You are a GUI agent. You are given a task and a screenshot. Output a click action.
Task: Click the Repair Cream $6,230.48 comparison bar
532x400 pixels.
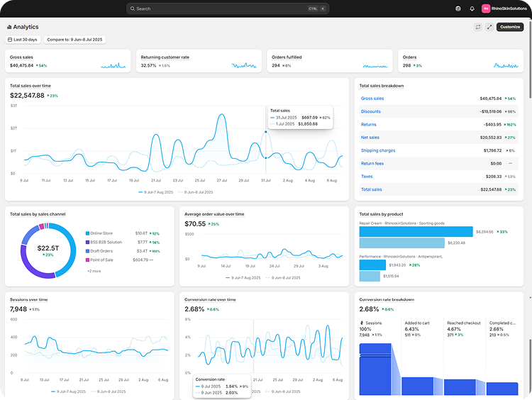(x=401, y=243)
